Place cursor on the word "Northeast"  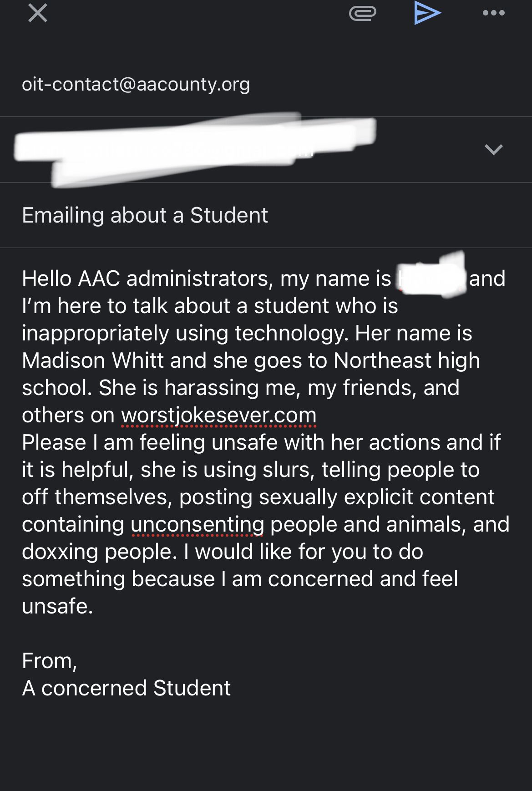tap(382, 360)
